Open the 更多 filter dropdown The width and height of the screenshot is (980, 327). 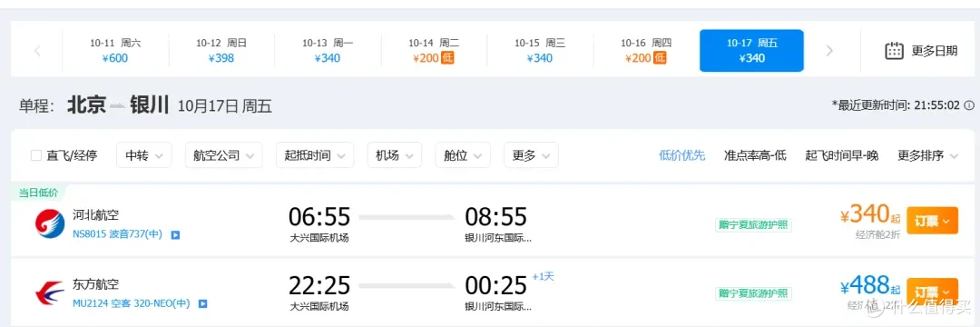point(531,155)
